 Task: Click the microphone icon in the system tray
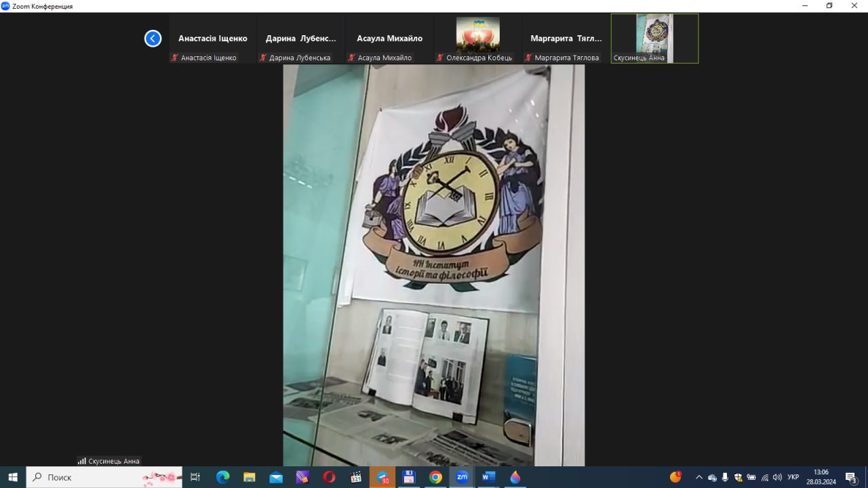point(726,477)
